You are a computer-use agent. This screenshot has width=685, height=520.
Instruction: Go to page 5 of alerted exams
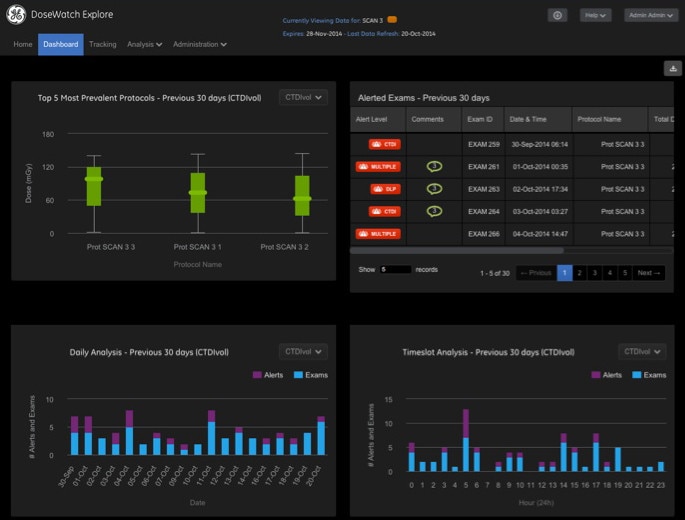pos(625,273)
